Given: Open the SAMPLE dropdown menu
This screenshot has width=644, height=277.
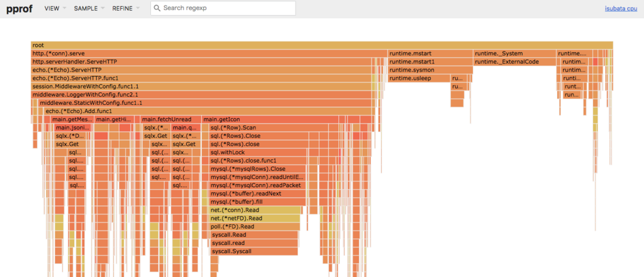Looking at the screenshot, I should tap(89, 8).
